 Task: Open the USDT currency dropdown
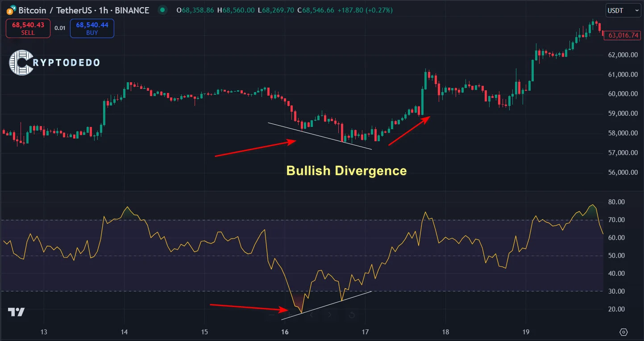point(623,10)
